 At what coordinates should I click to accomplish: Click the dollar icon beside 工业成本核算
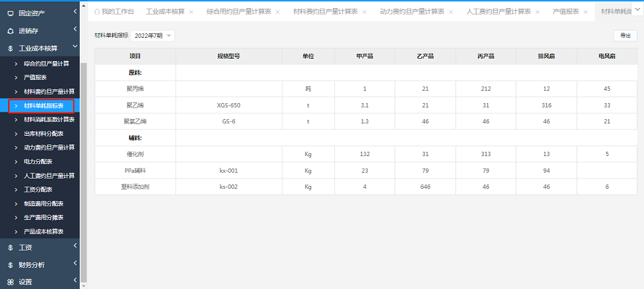[11, 49]
